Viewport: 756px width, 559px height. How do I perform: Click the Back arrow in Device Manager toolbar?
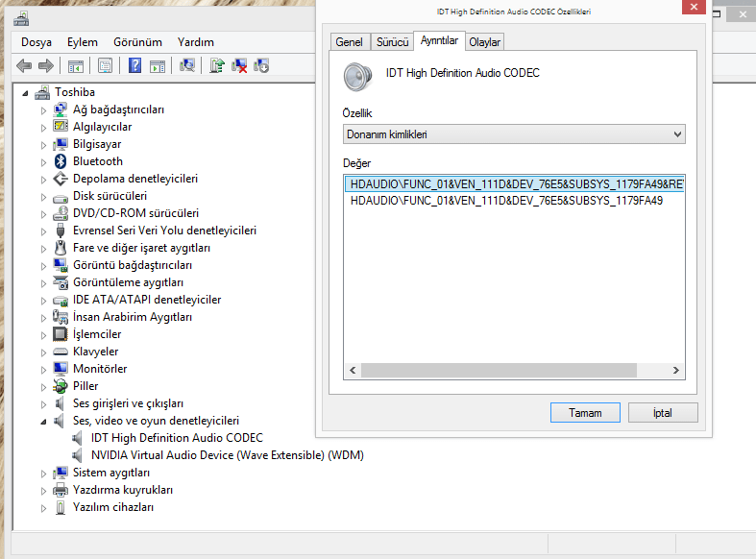tap(24, 65)
